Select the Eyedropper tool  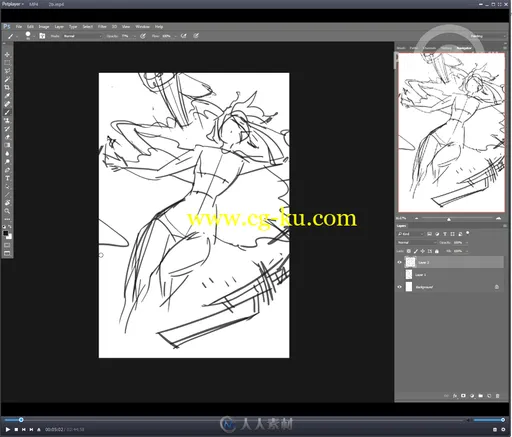point(7,96)
